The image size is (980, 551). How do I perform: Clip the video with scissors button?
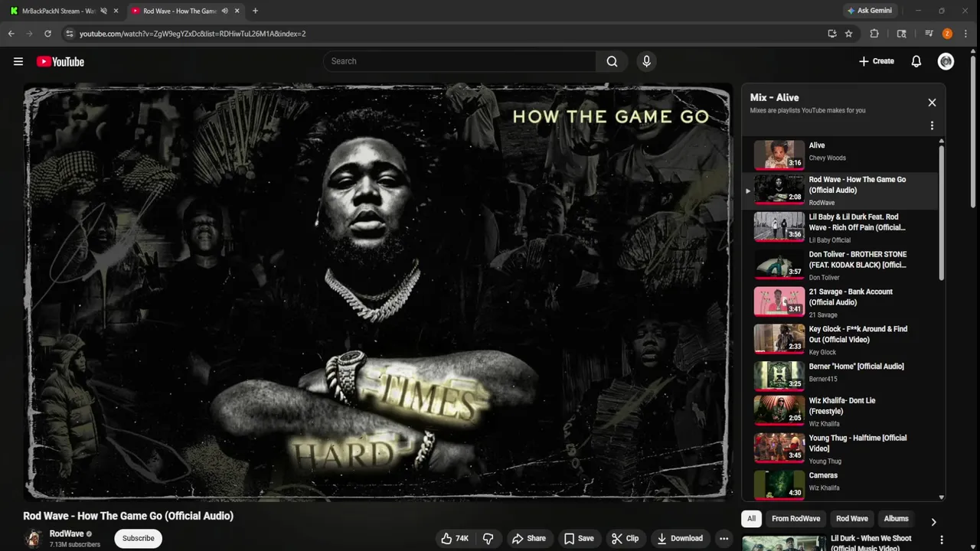[625, 538]
